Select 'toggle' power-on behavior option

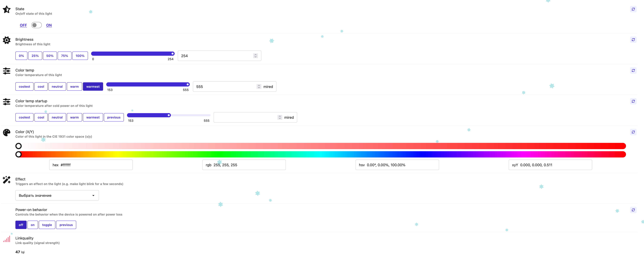[47, 225]
